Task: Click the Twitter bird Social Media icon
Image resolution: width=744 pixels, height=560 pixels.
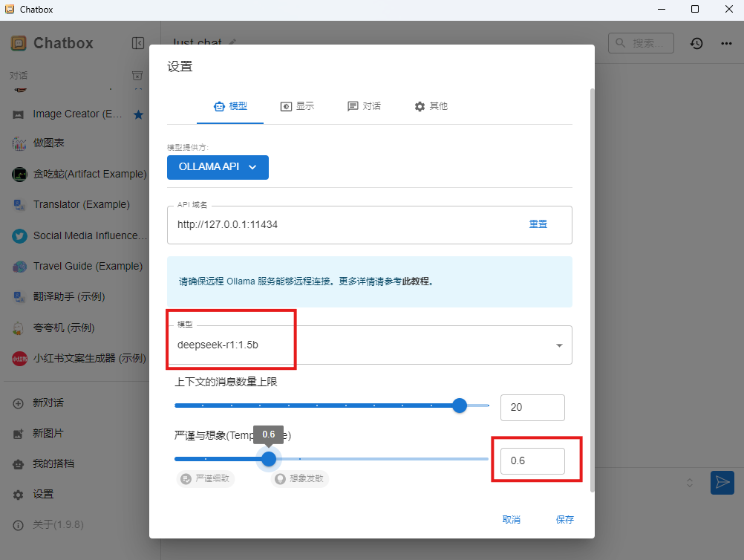Action: [19, 236]
